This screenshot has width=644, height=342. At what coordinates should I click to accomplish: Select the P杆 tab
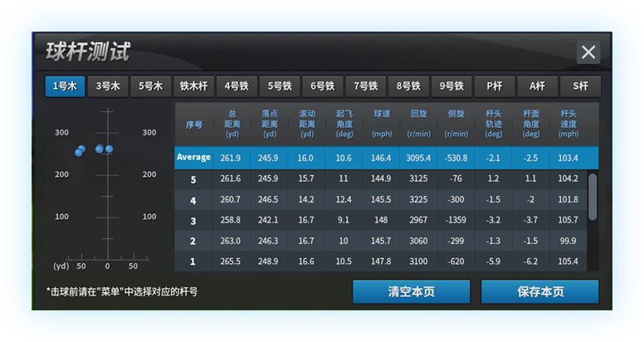495,86
